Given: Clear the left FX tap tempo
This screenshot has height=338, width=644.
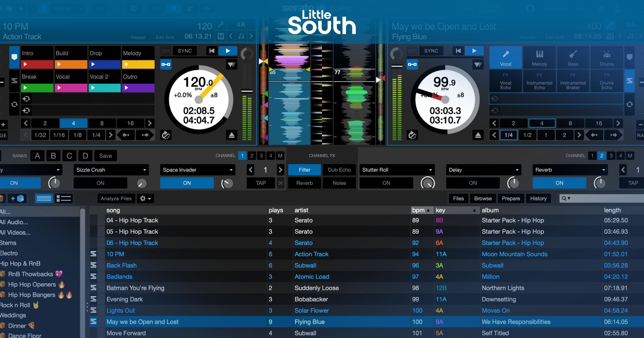Looking at the screenshot, I should (280, 183).
